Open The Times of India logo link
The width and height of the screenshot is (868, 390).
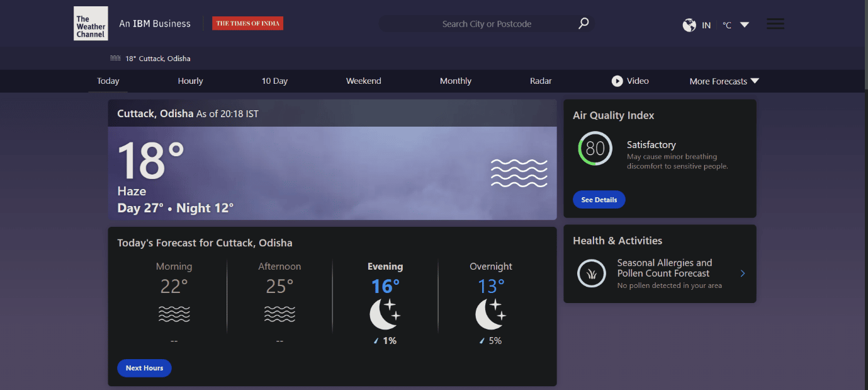pos(247,23)
